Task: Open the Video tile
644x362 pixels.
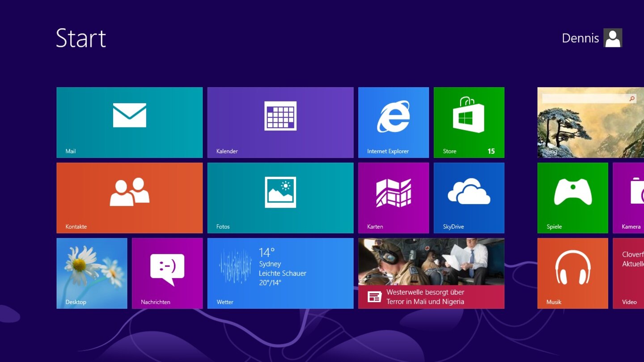Action: click(628, 273)
